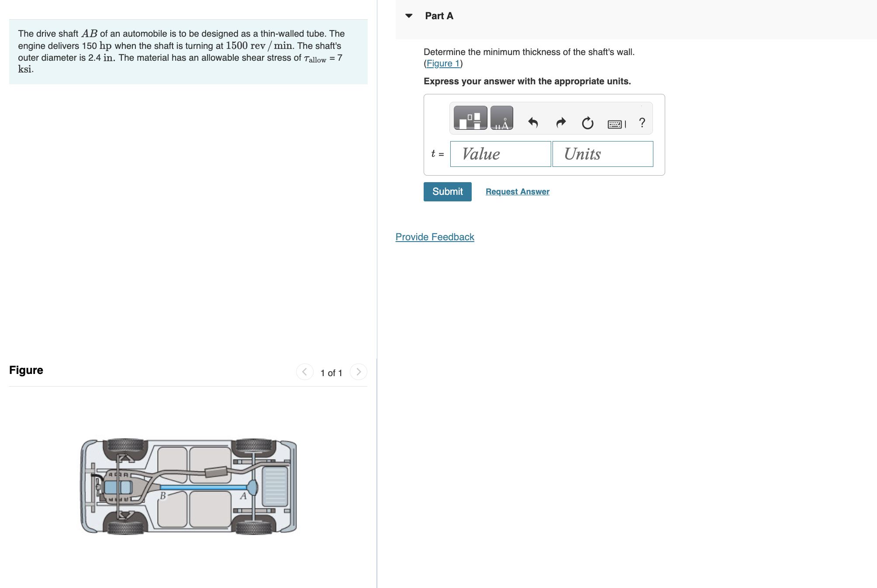Collapse the Part A section
This screenshot has width=877, height=588.
409,16
